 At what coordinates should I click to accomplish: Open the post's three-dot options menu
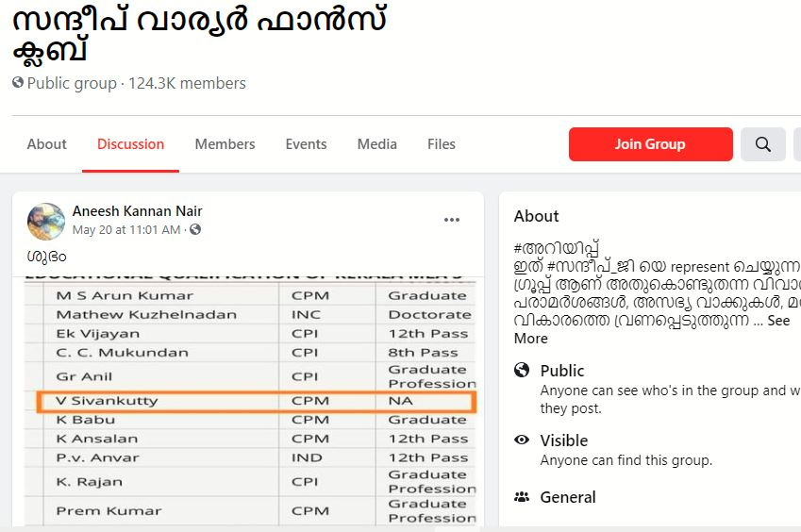pos(452,220)
